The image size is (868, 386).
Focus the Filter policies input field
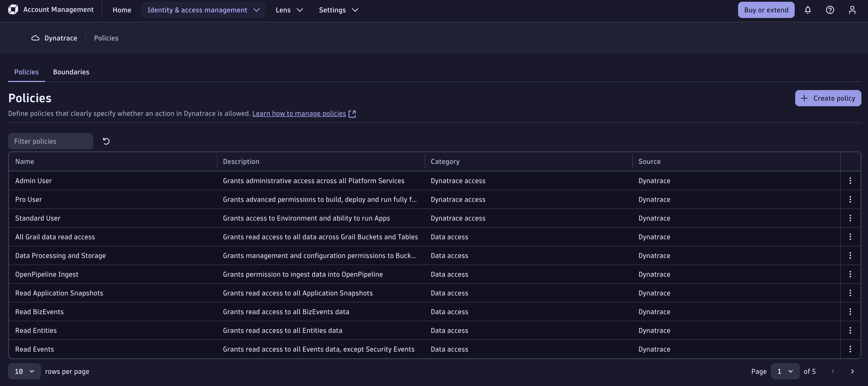tap(51, 141)
